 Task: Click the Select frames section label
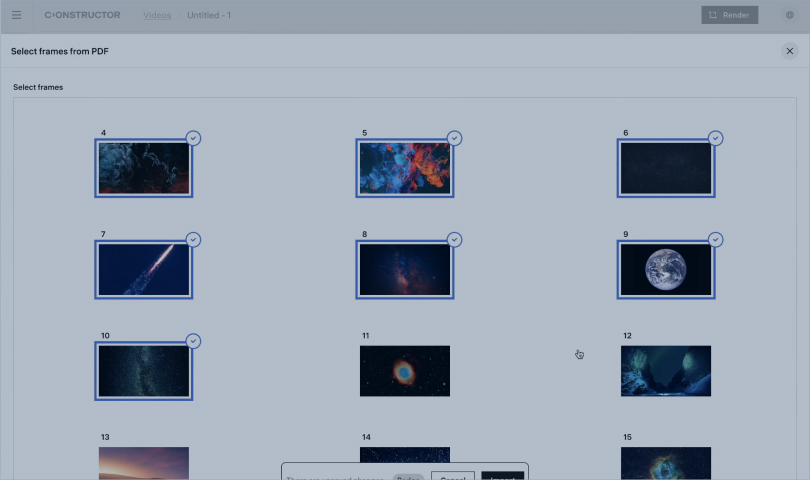click(x=38, y=87)
